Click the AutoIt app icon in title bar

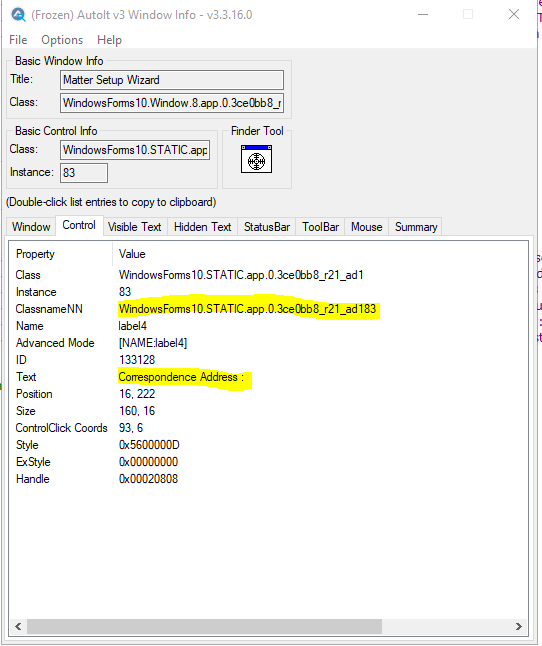[x=18, y=15]
